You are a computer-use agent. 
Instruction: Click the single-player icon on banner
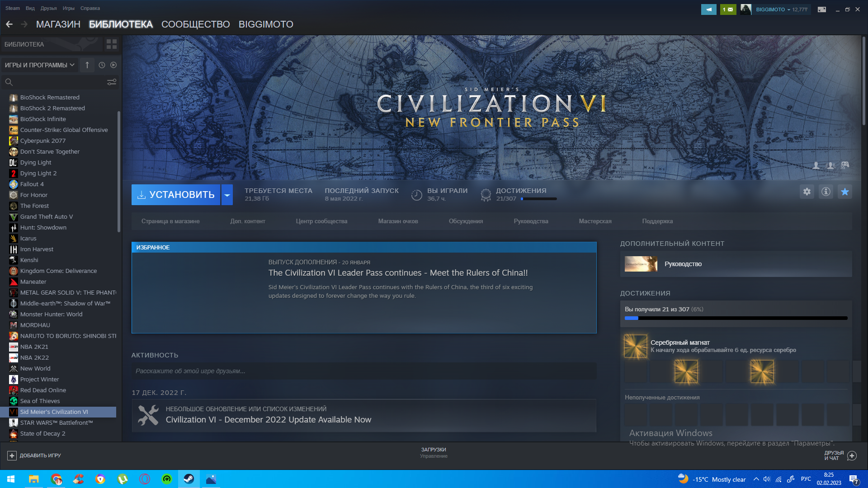click(816, 166)
